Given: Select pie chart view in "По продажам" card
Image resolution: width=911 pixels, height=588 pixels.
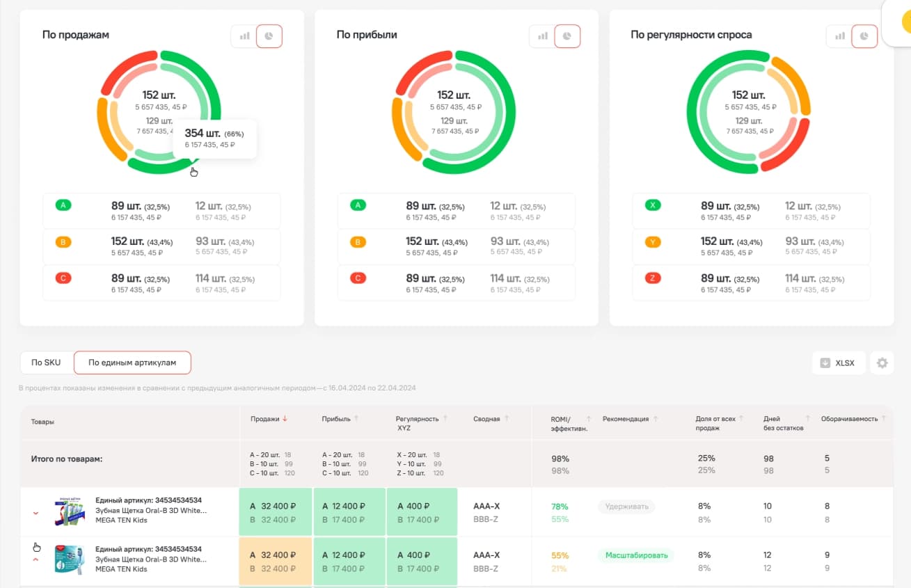Looking at the screenshot, I should pyautogui.click(x=269, y=36).
